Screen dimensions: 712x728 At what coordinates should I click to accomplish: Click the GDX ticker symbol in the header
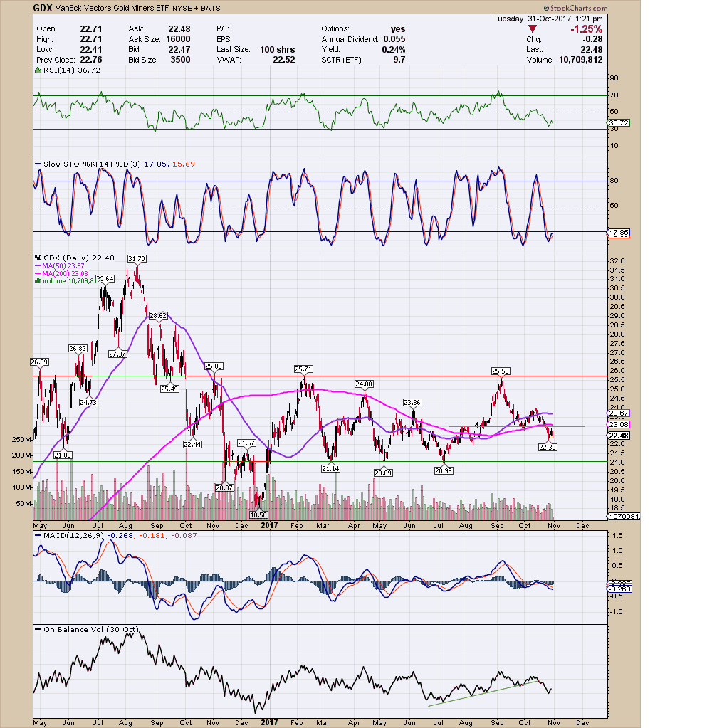(42, 8)
